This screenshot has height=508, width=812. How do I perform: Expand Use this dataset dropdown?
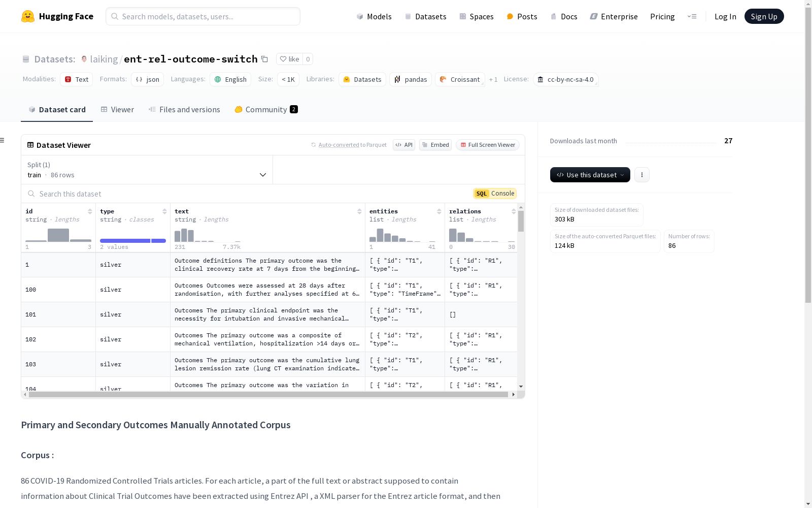(590, 175)
